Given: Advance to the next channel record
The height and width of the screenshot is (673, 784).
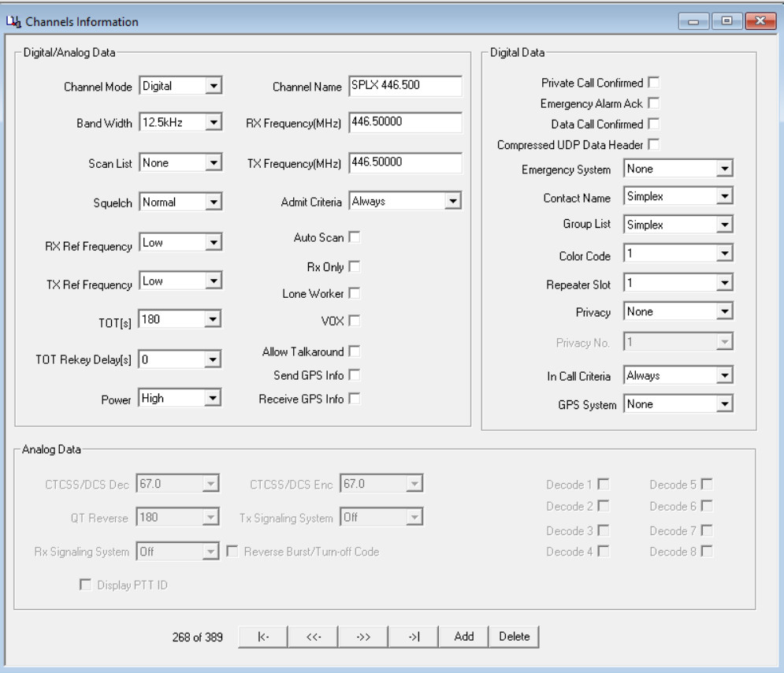Looking at the screenshot, I should [x=362, y=637].
